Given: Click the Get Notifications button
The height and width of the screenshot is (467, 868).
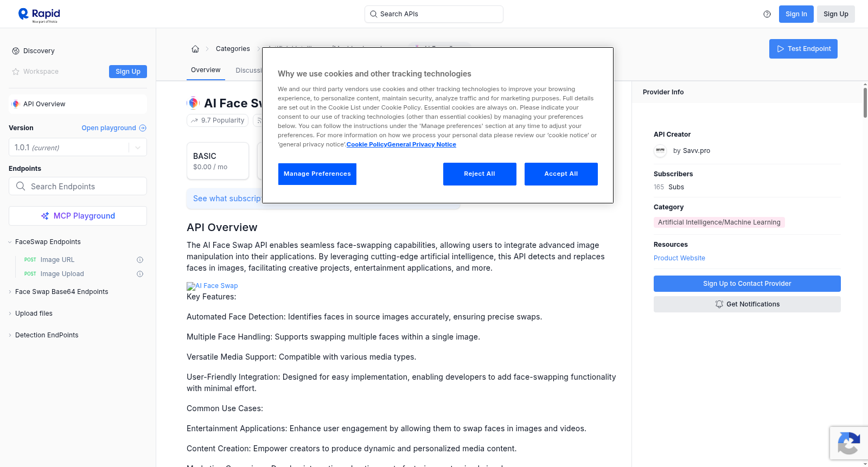Looking at the screenshot, I should (747, 304).
